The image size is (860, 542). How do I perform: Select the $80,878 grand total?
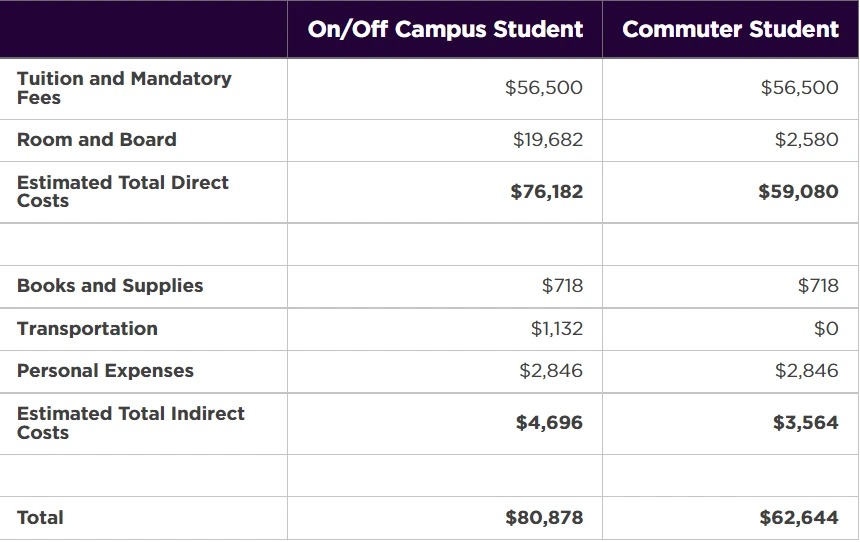[x=544, y=518]
